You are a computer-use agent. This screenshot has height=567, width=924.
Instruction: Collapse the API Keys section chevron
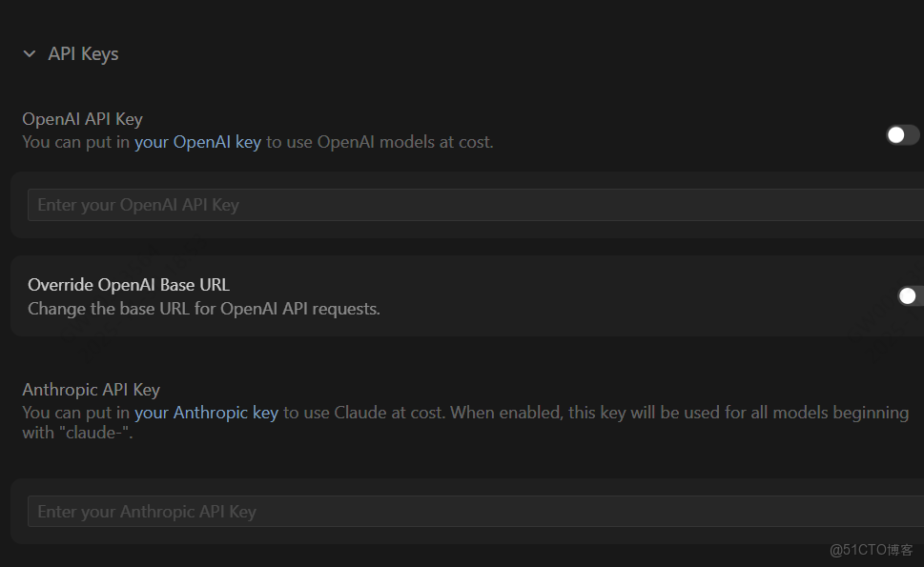pos(30,54)
